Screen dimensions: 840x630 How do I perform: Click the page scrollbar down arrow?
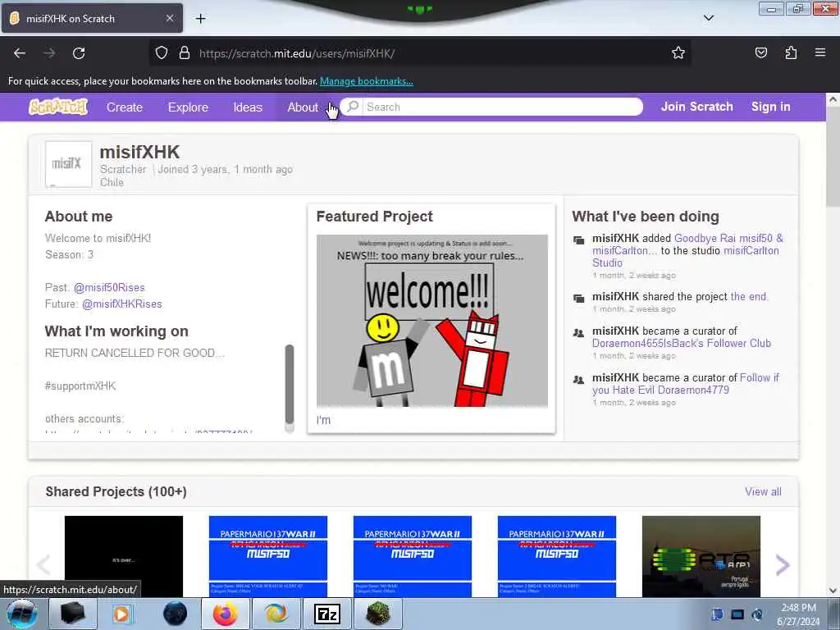pos(833,591)
